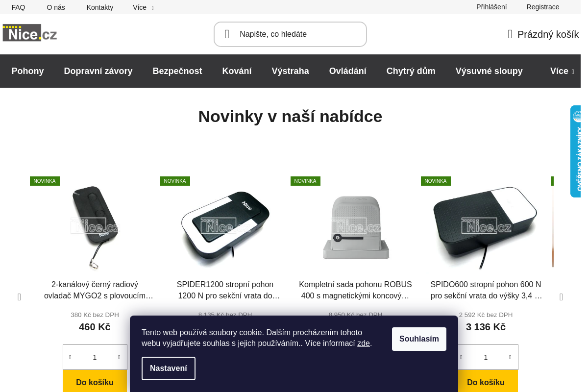Decrease quantity for SPIDO600 drive
This screenshot has height=392, width=588.
461,357
